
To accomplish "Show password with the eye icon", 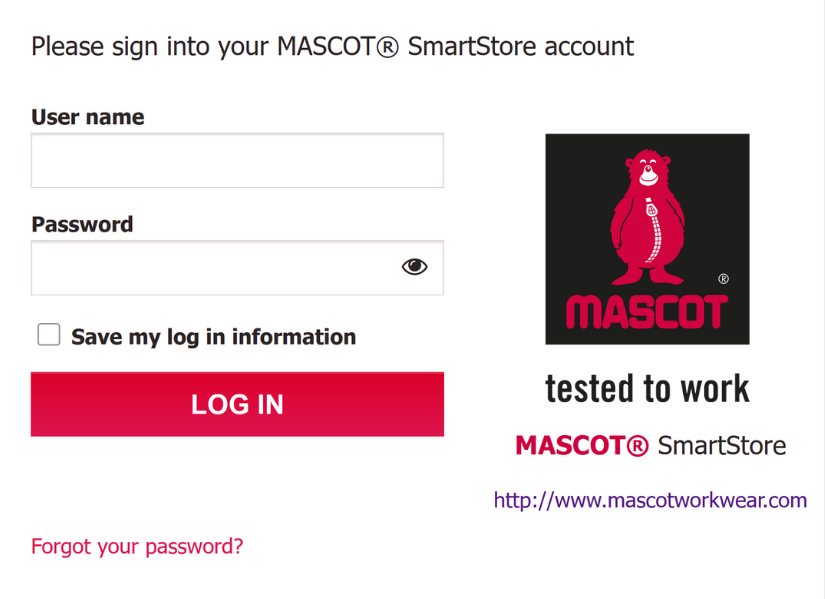I will [414, 266].
